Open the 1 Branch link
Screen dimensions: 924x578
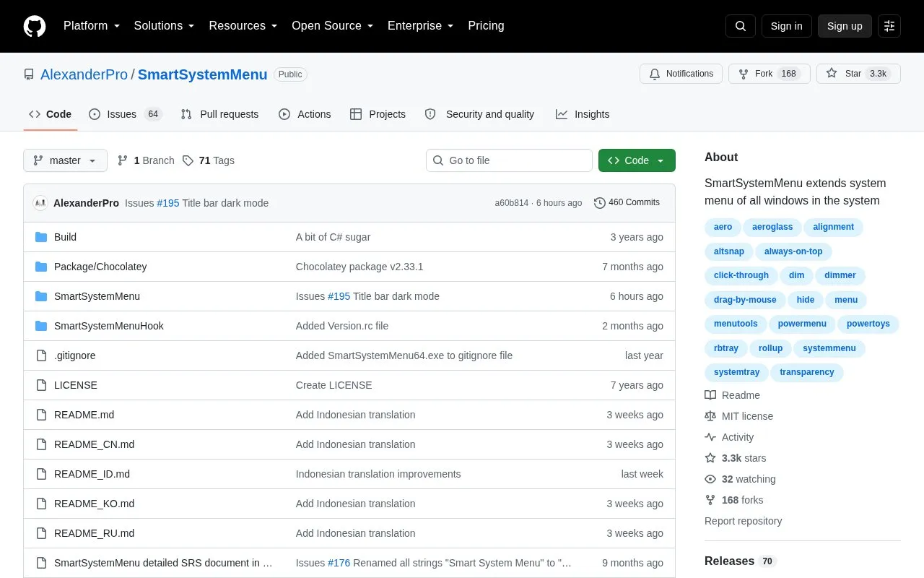tap(146, 160)
